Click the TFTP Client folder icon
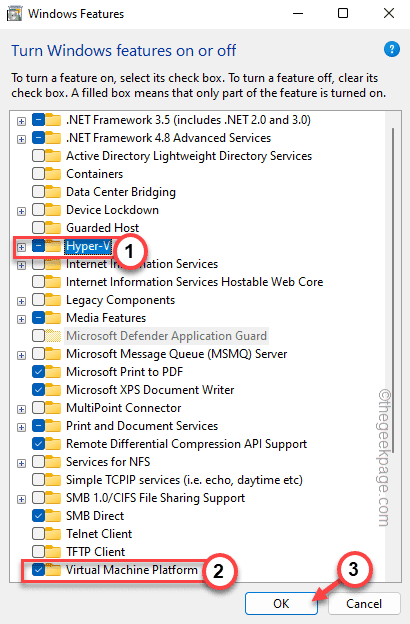Image resolution: width=410 pixels, height=624 pixels. pyautogui.click(x=53, y=552)
